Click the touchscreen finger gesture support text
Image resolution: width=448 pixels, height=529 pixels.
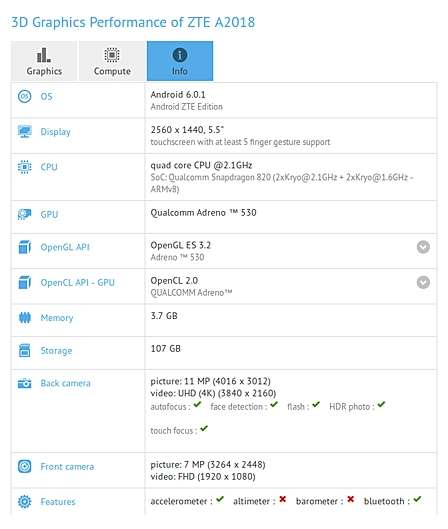[240, 142]
